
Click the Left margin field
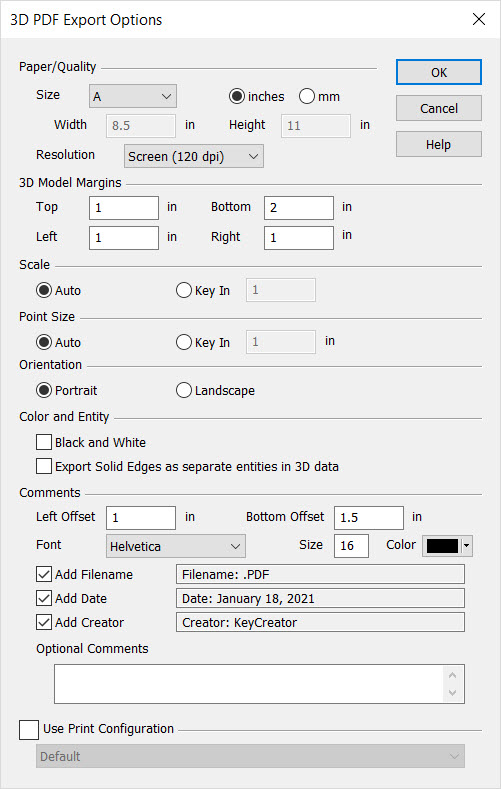click(x=124, y=238)
